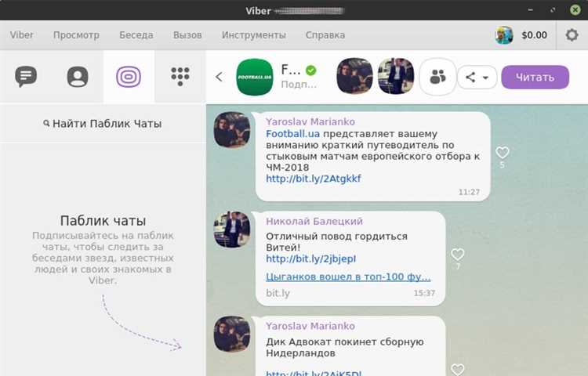Viewport: 588px width, 376px height.
Task: Open settings gear icon
Action: (572, 35)
